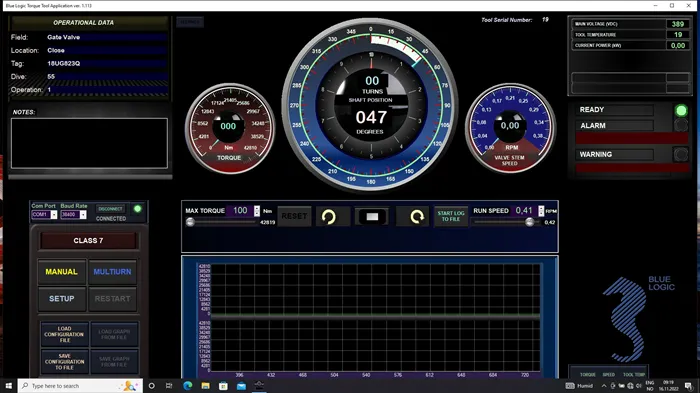Click the microphone tray icon
The height and width of the screenshot is (393, 700).
pos(612,386)
